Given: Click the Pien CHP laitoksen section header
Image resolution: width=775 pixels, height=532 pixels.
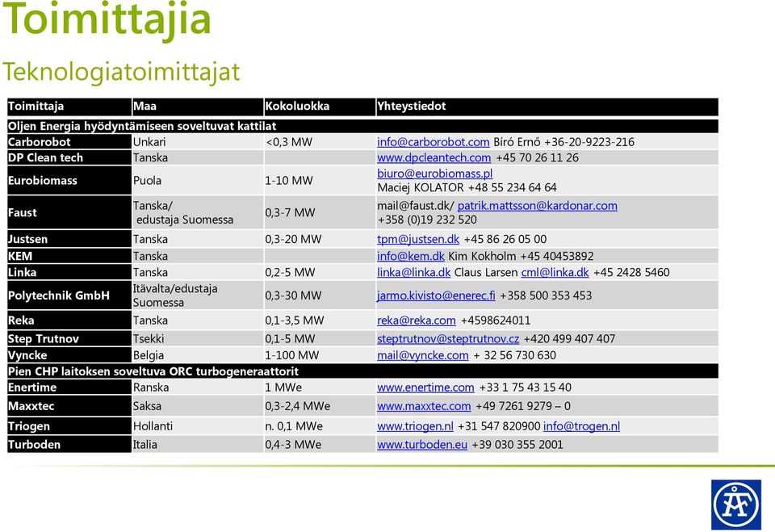Looking at the screenshot, I should [362, 371].
